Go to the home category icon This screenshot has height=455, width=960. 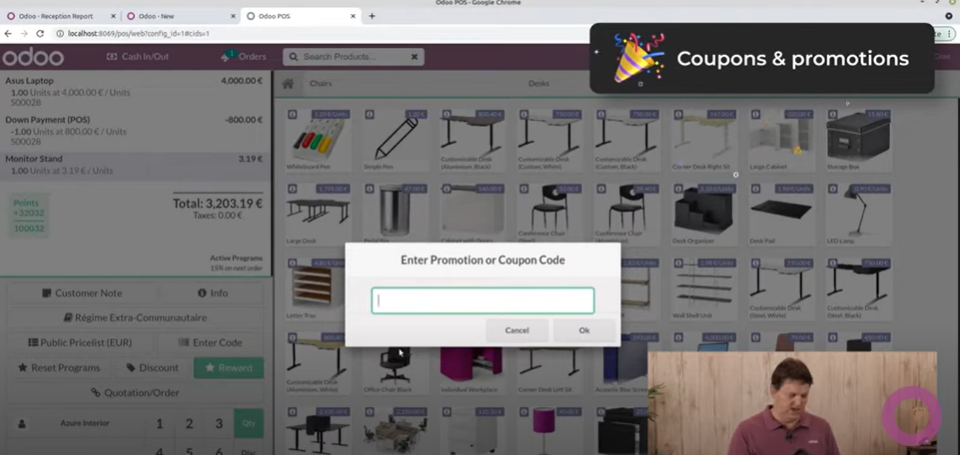coord(288,84)
